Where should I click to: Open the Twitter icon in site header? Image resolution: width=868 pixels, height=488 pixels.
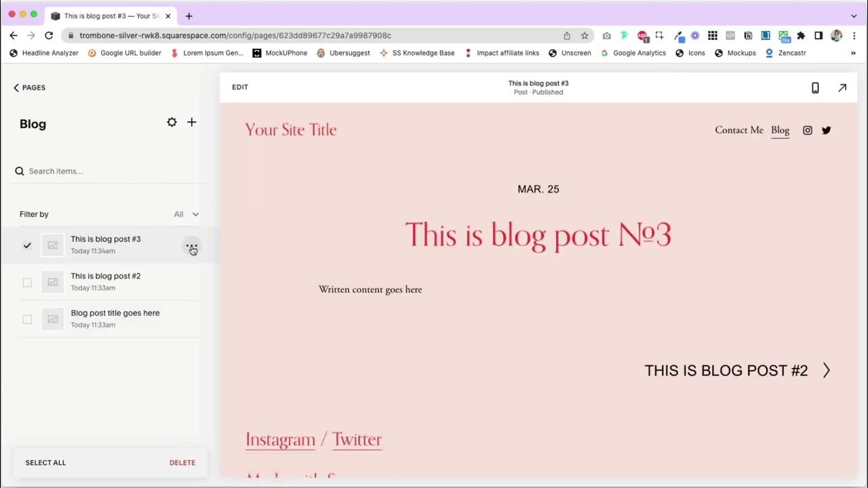pos(826,130)
